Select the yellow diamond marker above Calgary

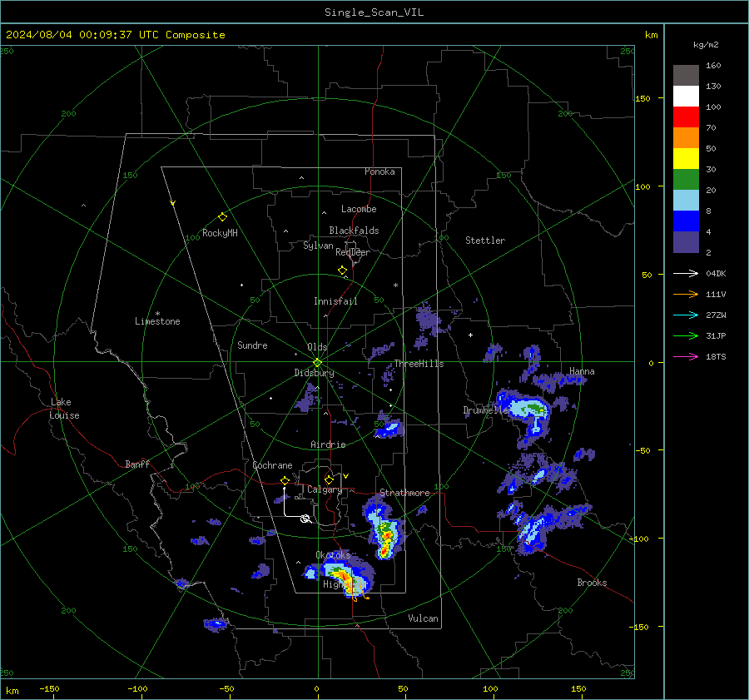[329, 479]
